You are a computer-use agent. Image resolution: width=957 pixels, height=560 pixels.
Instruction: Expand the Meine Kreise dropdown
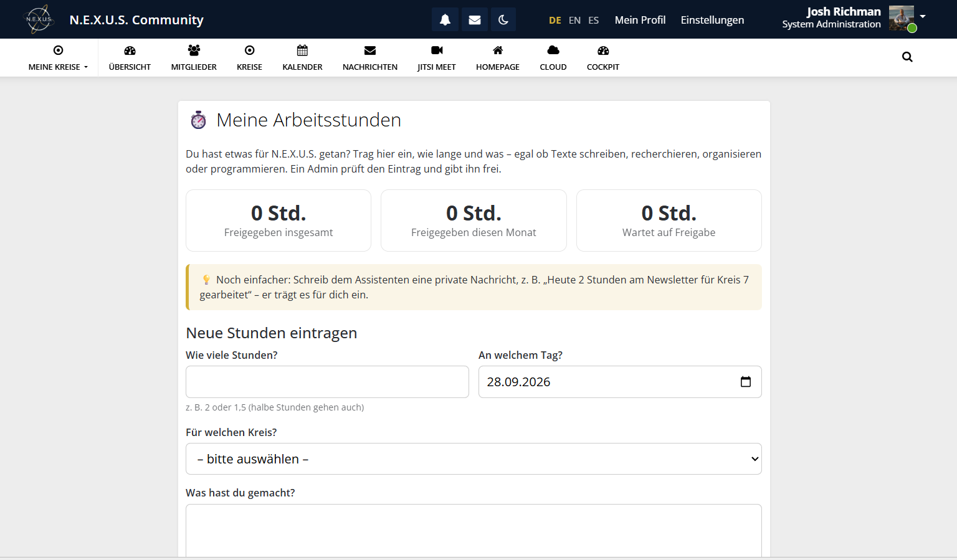(x=58, y=58)
